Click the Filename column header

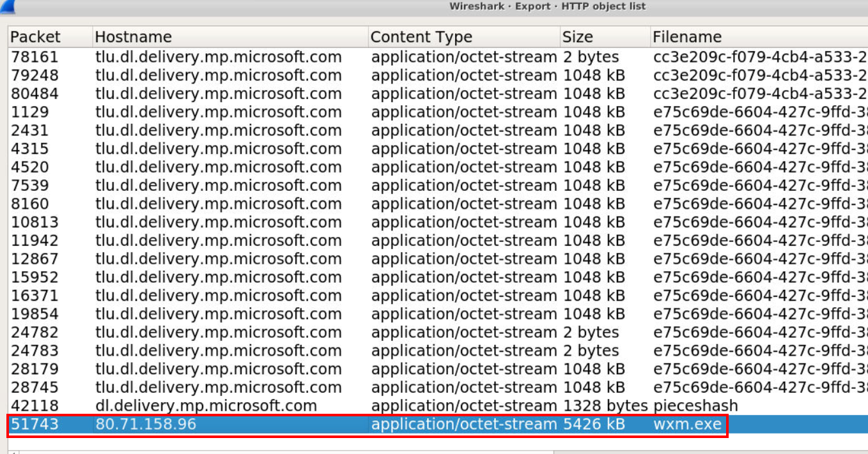coord(759,37)
